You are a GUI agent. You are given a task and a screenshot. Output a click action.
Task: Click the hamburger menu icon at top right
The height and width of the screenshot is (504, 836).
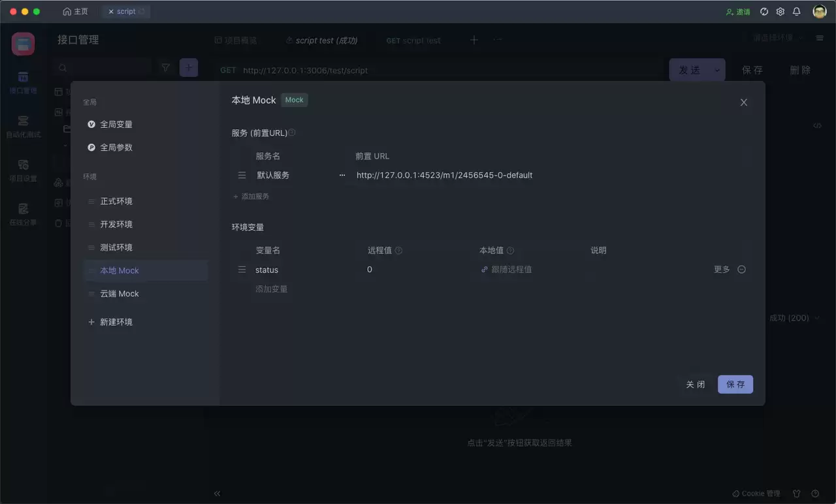point(820,39)
